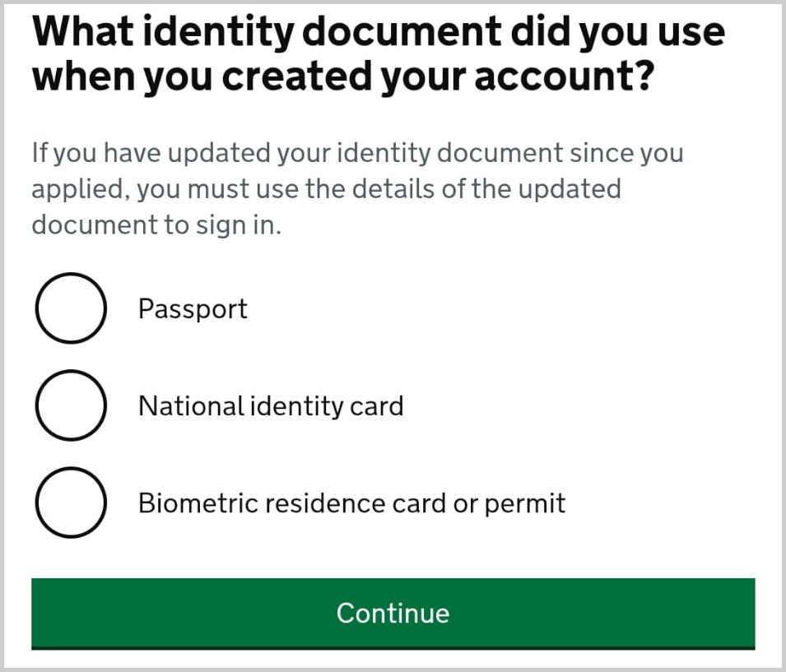This screenshot has width=786, height=672.
Task: Click the 'Biometric residence card or permit' label
Action: [351, 503]
